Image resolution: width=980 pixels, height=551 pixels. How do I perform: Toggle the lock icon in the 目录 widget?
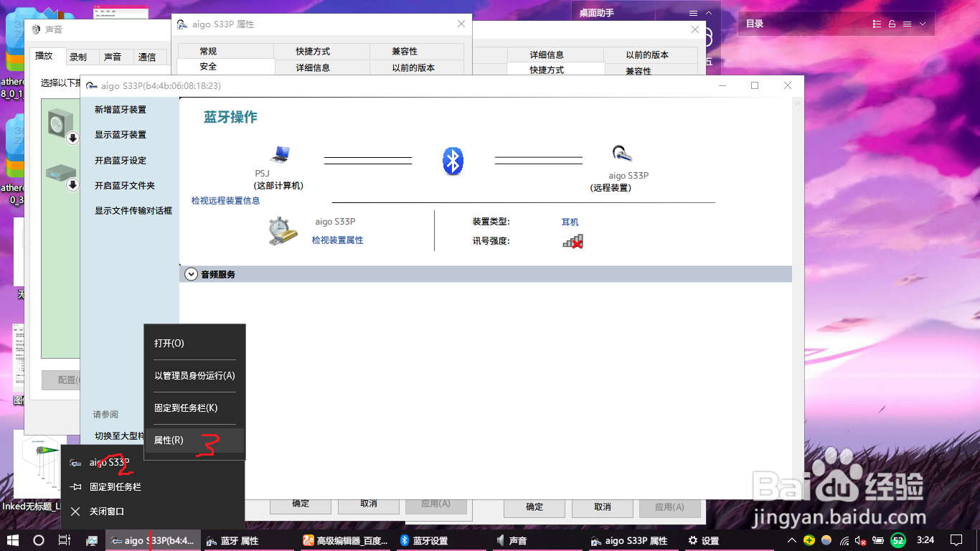(x=892, y=24)
